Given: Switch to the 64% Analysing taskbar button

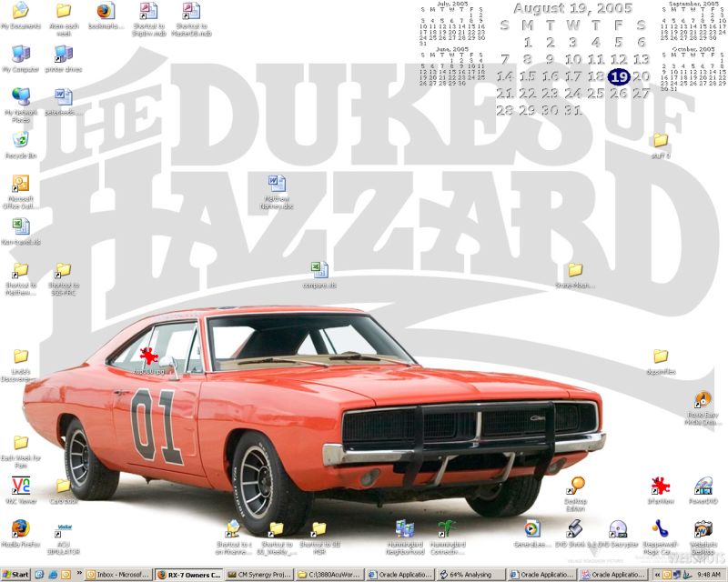Looking at the screenshot, I should [x=470, y=575].
